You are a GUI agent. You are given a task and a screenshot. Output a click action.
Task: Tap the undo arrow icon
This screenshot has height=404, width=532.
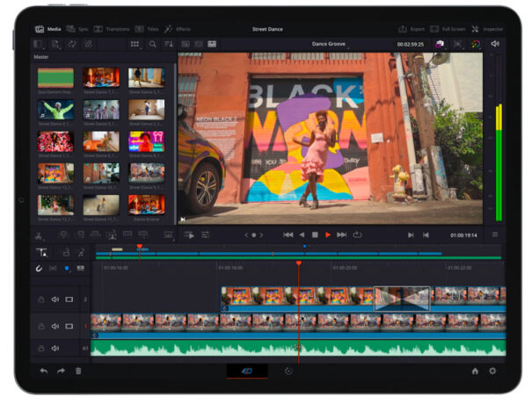(x=44, y=372)
